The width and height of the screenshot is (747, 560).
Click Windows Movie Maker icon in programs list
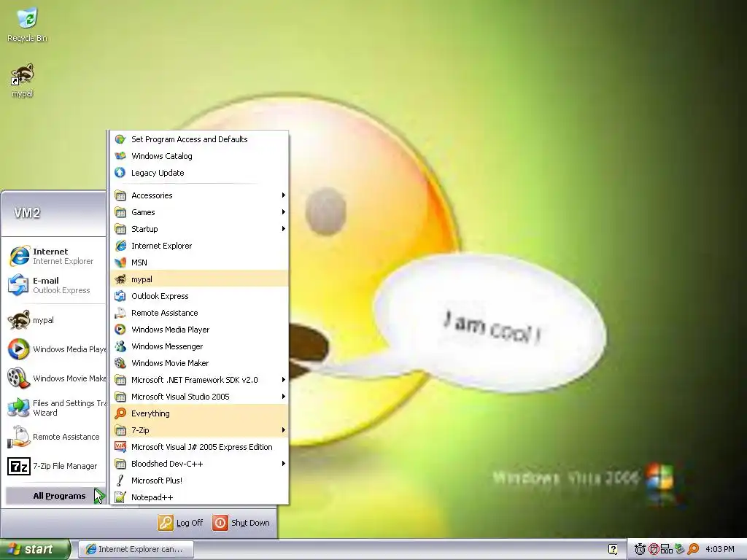tap(120, 363)
